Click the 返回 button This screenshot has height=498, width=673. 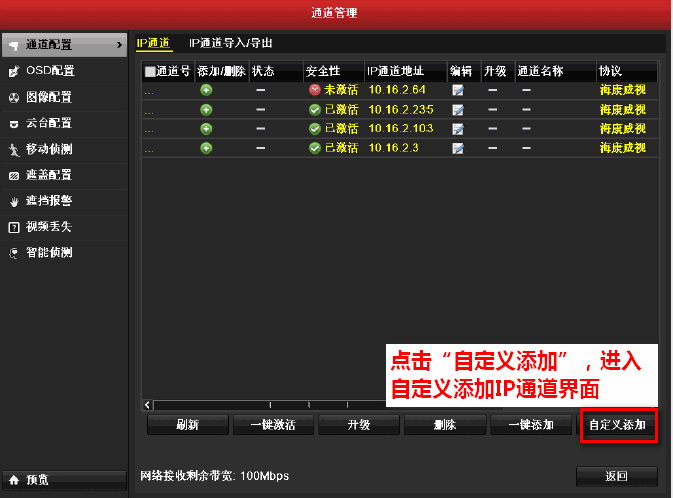pos(616,476)
